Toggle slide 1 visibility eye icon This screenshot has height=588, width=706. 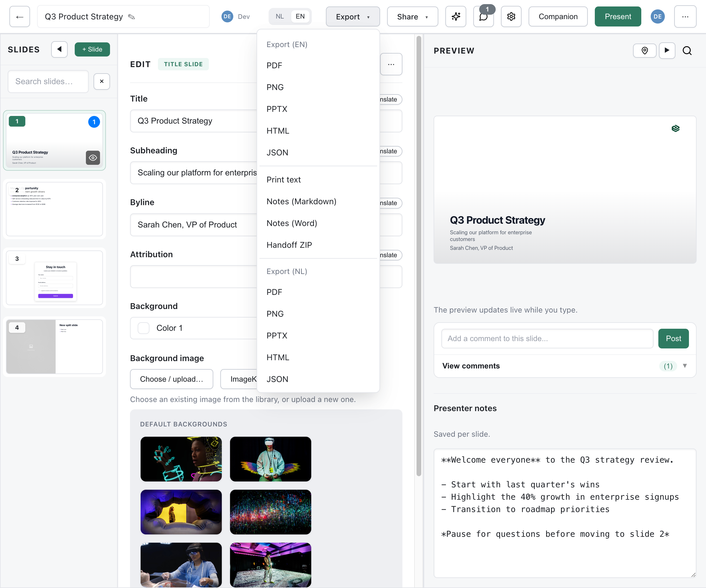coord(93,158)
